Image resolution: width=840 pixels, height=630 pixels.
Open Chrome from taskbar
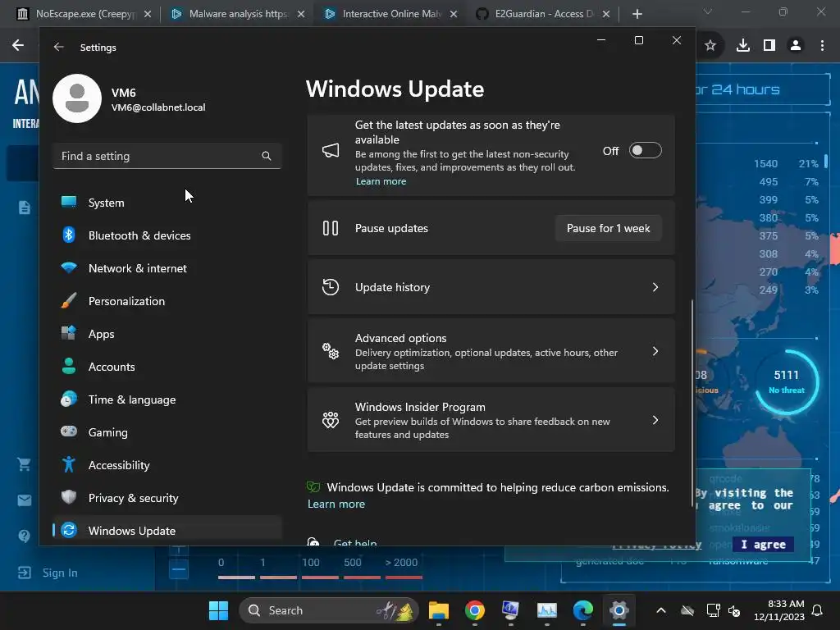(475, 610)
